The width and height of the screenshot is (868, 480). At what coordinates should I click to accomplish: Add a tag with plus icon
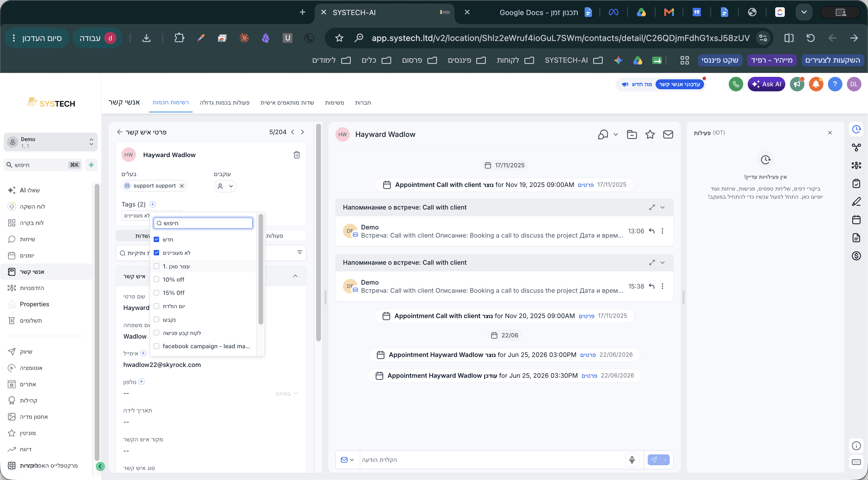click(153, 204)
